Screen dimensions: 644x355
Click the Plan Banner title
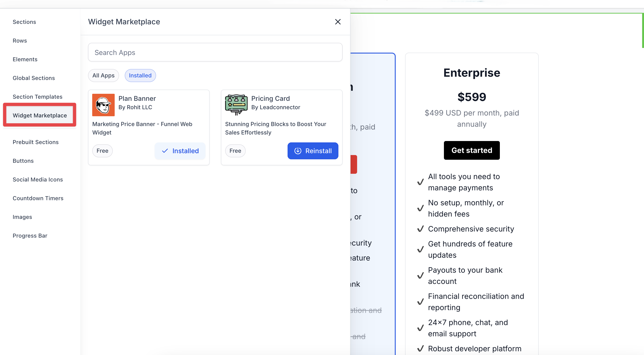click(x=137, y=99)
